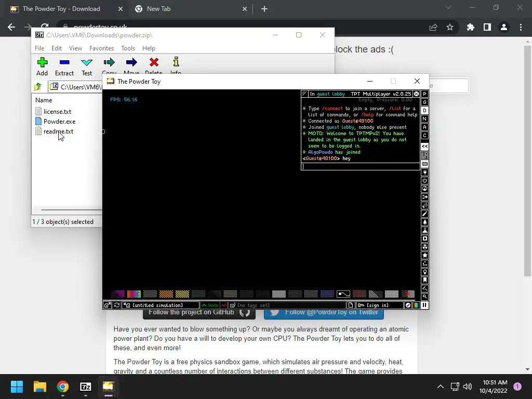Toggle the G display mode button
Viewport: 532px width, 399px height.
(x=424, y=102)
